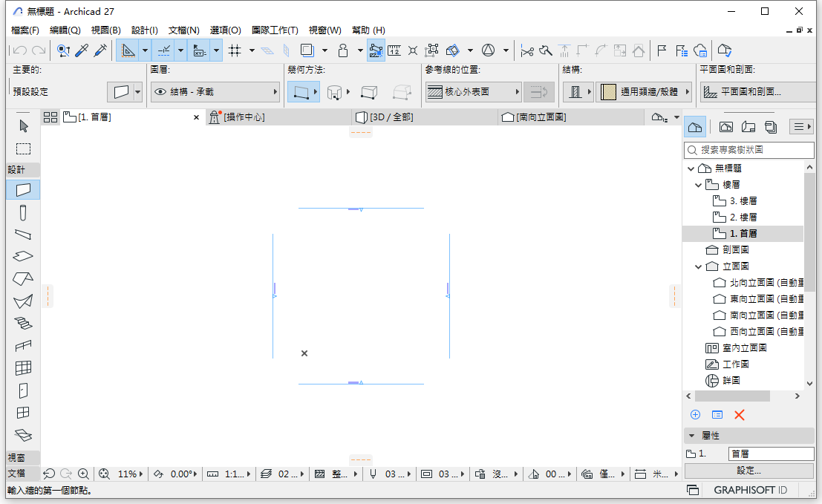Click the project tree search field

pos(746,150)
